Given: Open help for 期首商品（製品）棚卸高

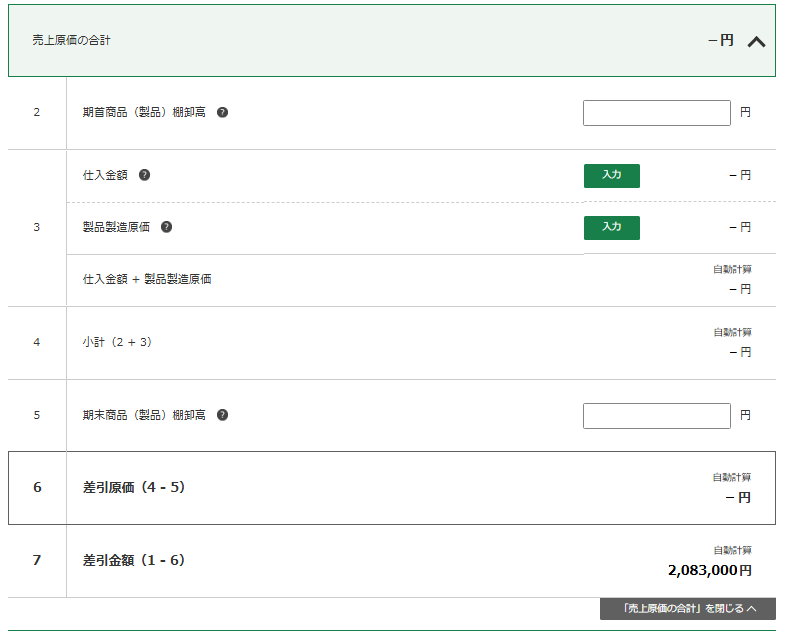Looking at the screenshot, I should 222,112.
